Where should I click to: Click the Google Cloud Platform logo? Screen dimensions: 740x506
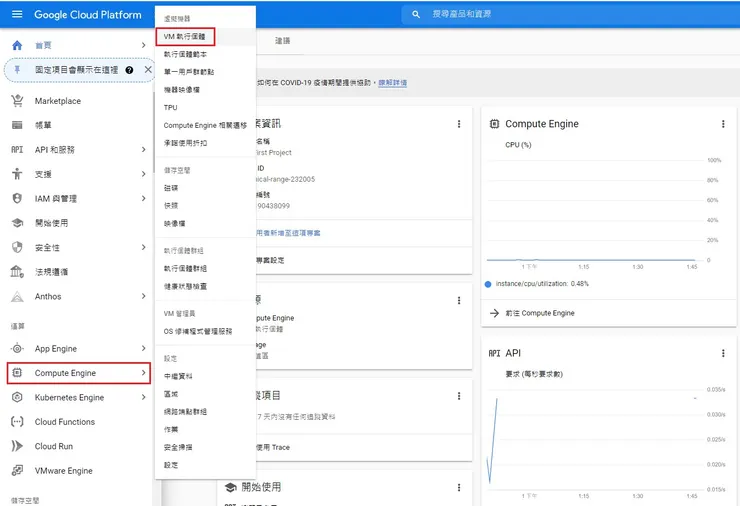click(x=88, y=15)
